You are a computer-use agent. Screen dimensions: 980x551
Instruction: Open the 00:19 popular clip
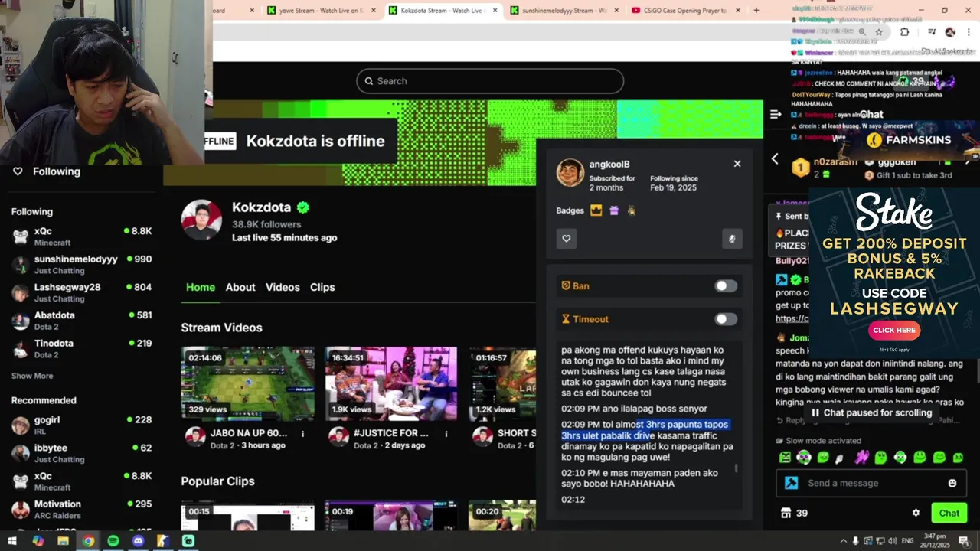click(390, 516)
